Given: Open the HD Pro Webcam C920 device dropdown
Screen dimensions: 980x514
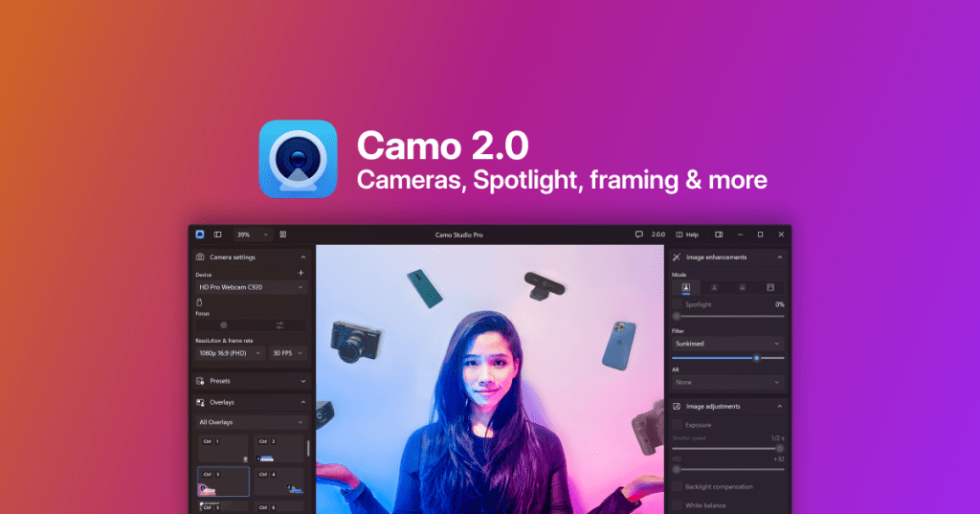Looking at the screenshot, I should [x=252, y=287].
